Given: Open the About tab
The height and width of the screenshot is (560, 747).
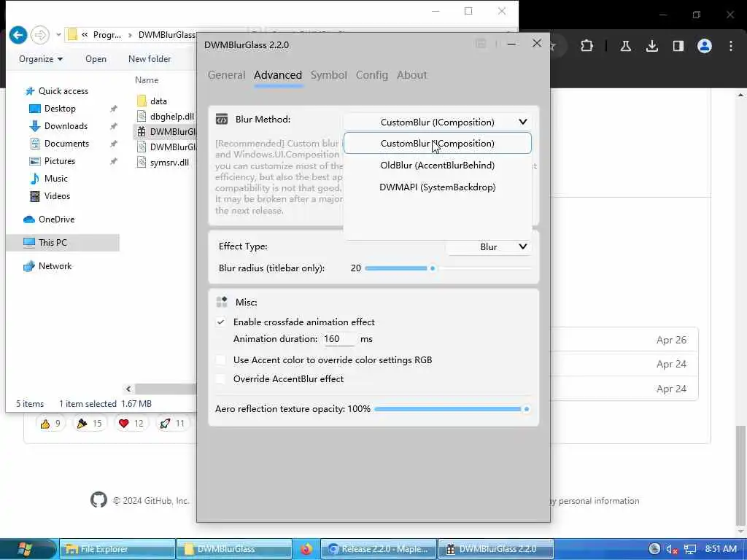Looking at the screenshot, I should [411, 75].
